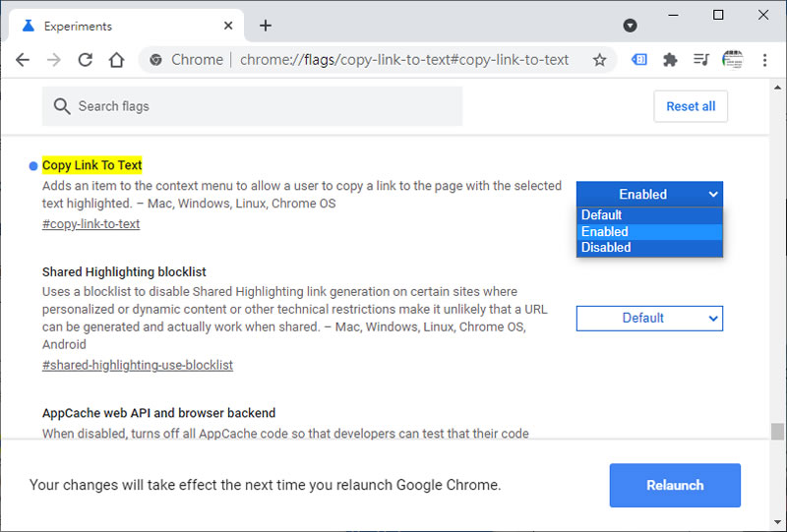Select the Experiments tab
Screen dimensions: 787x532
[x=126, y=27]
